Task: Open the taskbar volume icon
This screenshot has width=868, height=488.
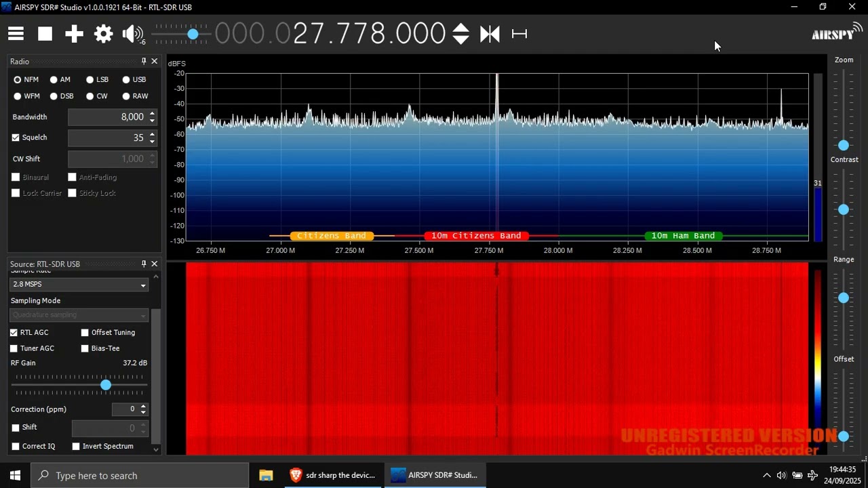Action: (x=781, y=475)
